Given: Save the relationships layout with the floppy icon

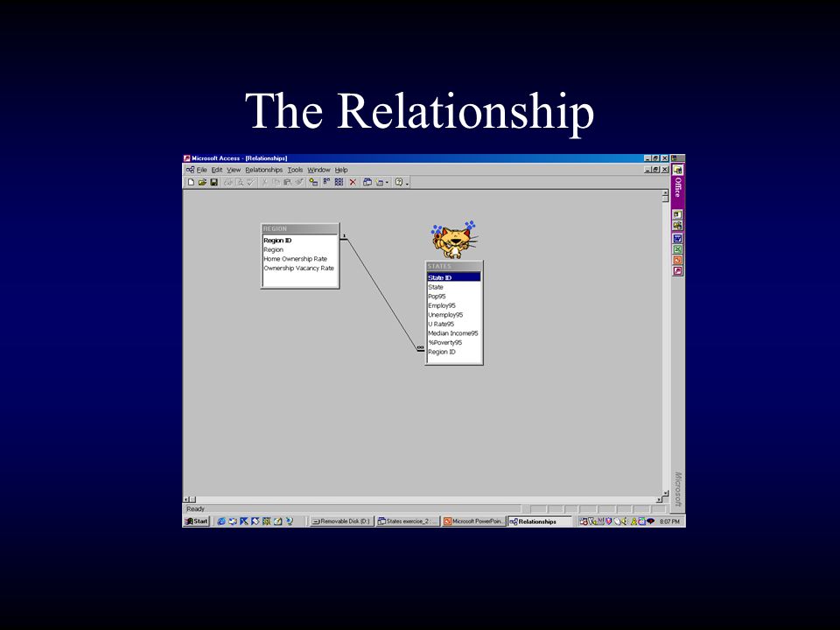Looking at the screenshot, I should tap(213, 183).
